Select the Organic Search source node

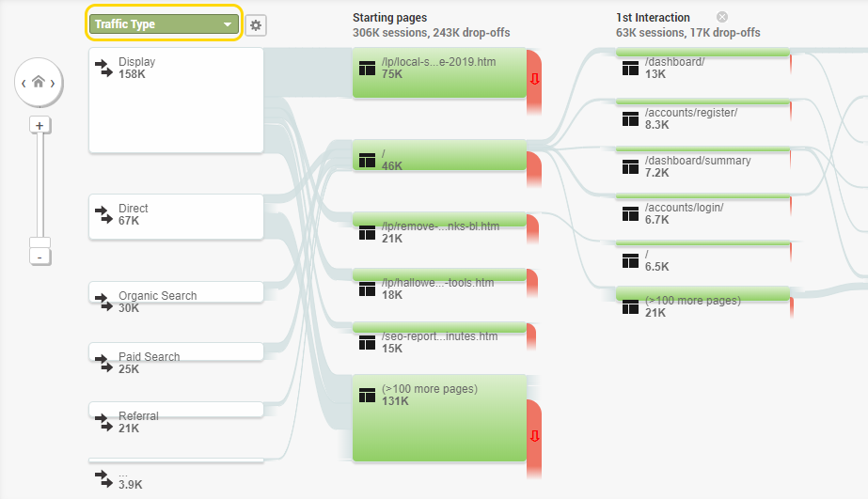tap(176, 292)
